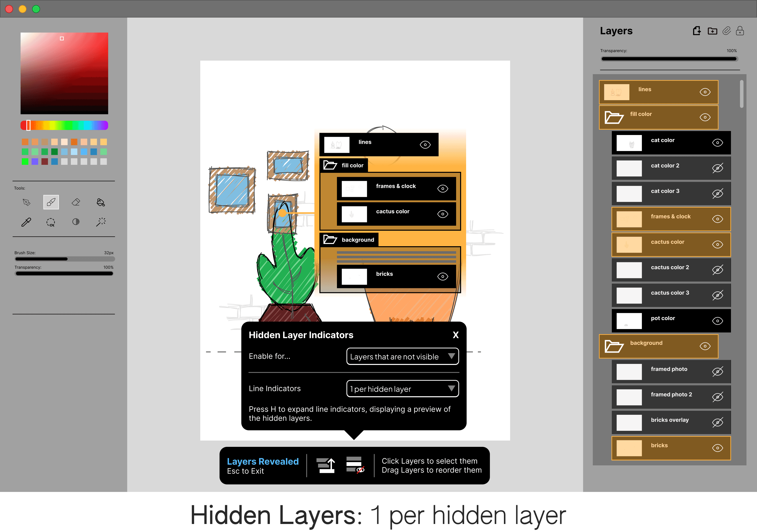Select the Paint Bucket fill tool
This screenshot has height=532, width=757.
101,202
